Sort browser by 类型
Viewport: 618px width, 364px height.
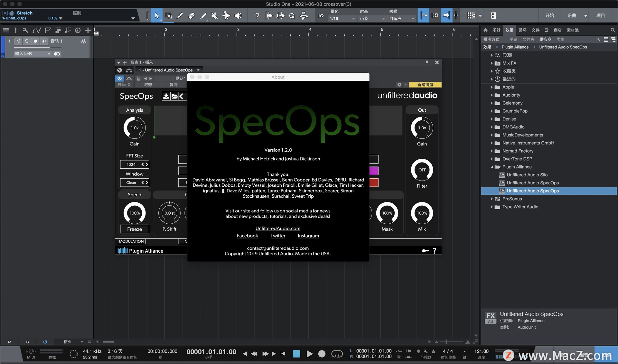560,39
